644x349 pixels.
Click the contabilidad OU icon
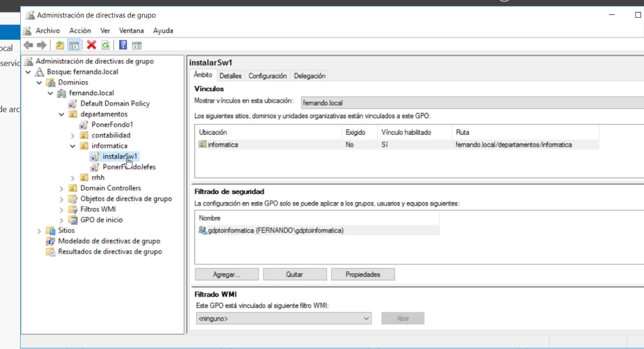(84, 135)
